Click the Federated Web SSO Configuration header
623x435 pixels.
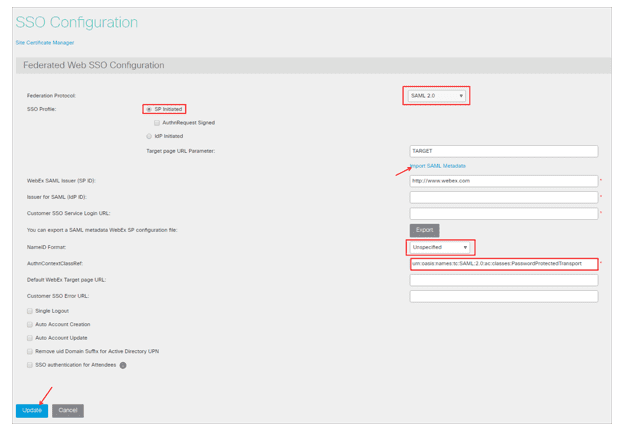coord(94,65)
